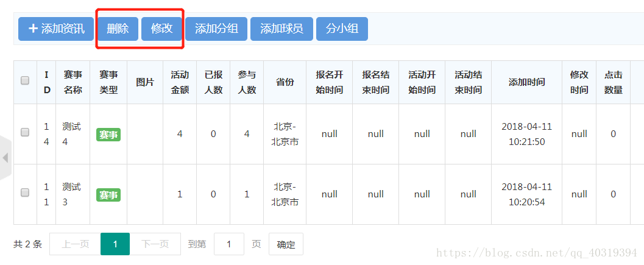
Task: Select page 1 in pagination
Action: pyautogui.click(x=115, y=244)
